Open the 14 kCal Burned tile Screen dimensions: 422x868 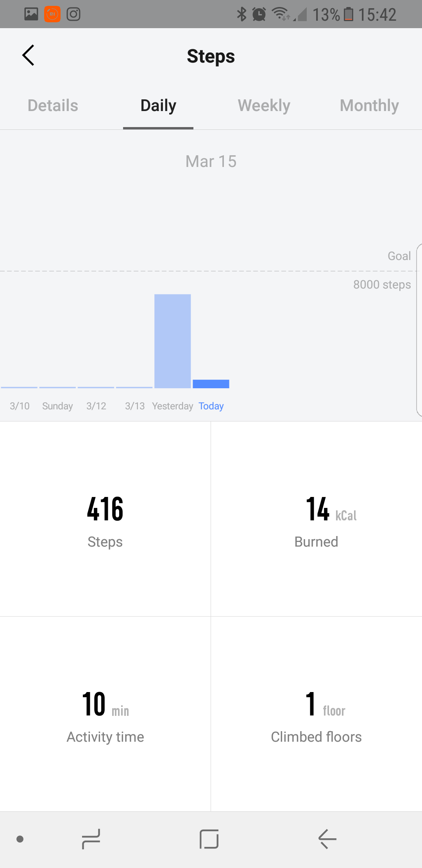click(x=316, y=519)
